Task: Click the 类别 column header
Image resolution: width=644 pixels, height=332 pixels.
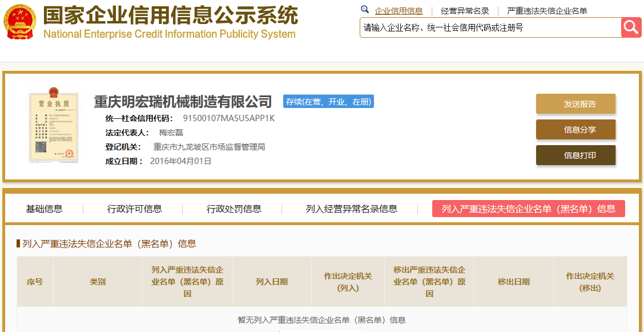Action: point(98,282)
